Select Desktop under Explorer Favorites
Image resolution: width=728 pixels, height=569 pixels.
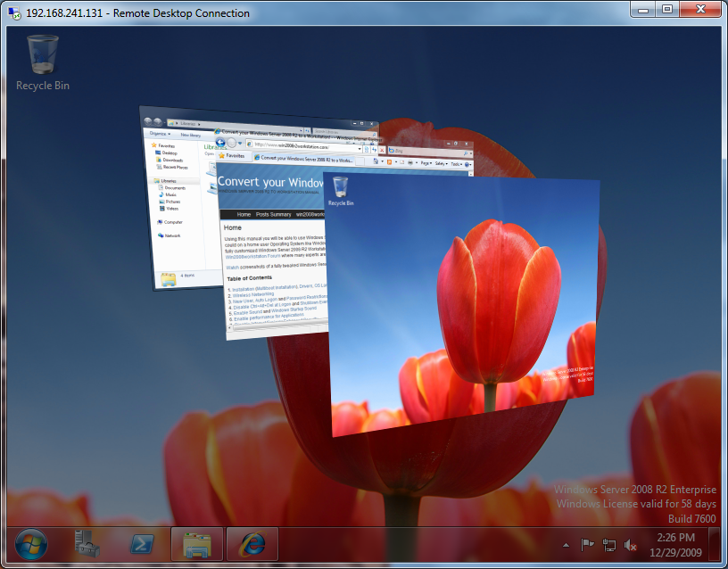point(166,153)
